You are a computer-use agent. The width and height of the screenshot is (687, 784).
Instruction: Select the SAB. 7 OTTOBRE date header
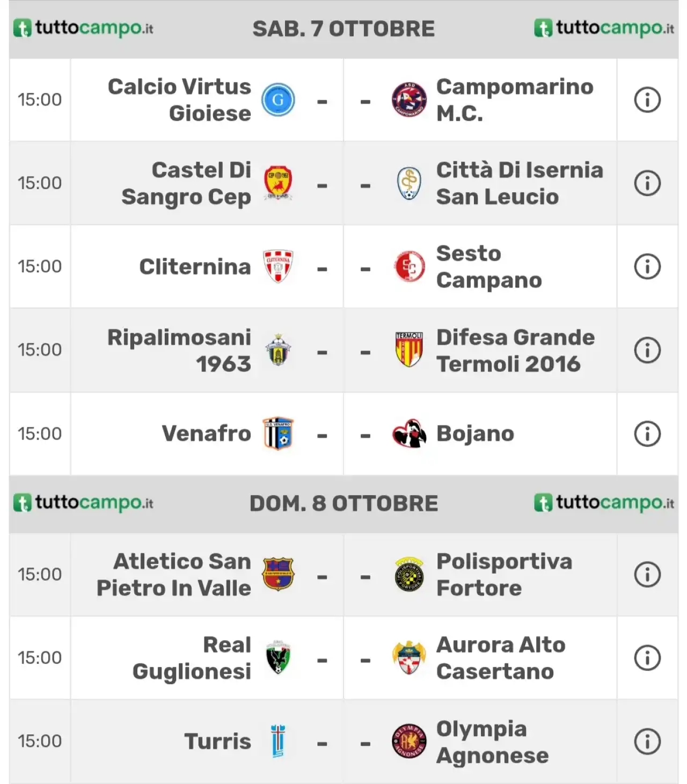pyautogui.click(x=343, y=29)
